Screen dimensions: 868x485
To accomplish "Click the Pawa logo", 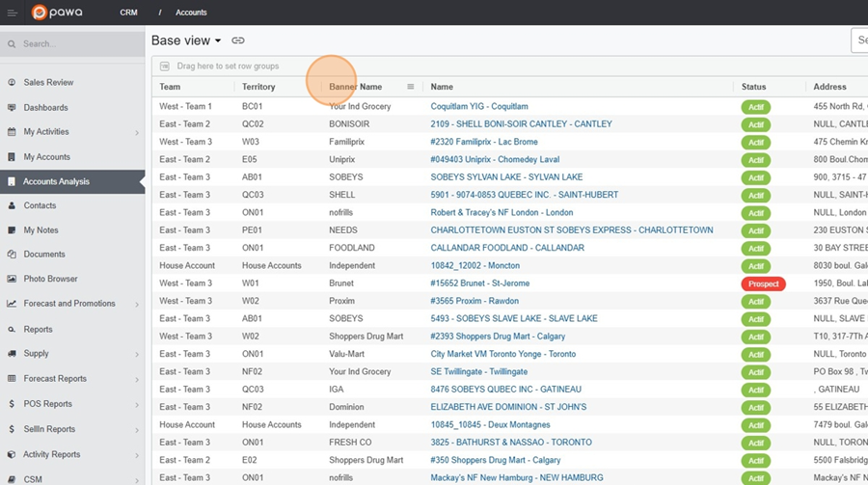I will click(57, 13).
